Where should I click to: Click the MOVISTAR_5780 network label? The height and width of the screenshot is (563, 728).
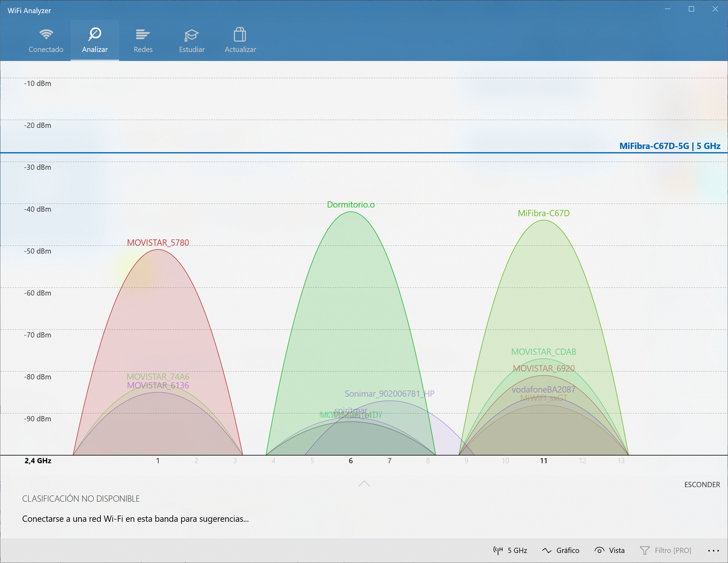click(x=158, y=243)
